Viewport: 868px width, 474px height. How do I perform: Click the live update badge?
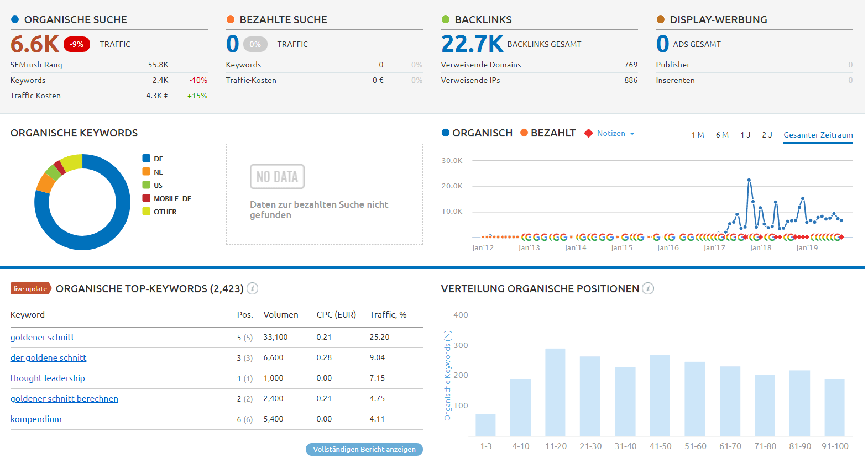[30, 288]
